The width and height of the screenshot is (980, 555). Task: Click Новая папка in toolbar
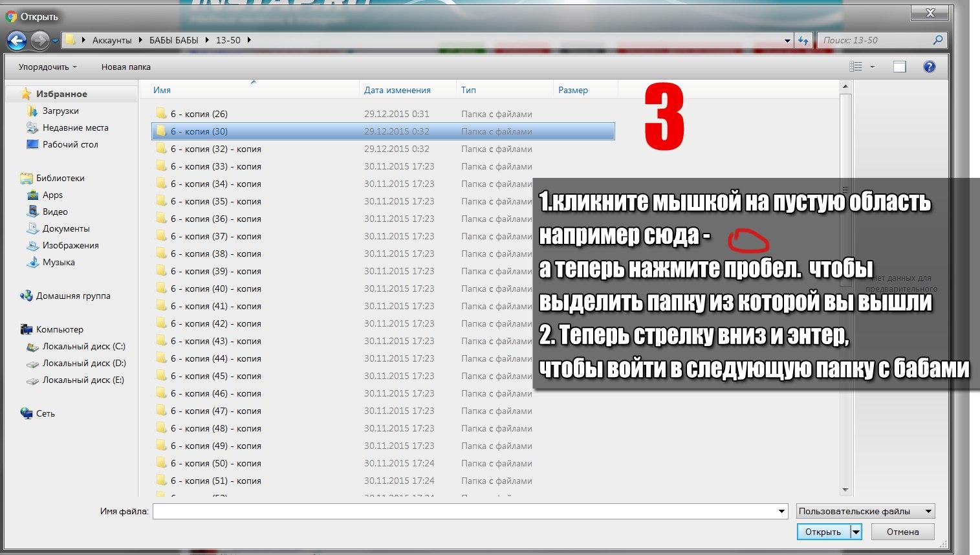pyautogui.click(x=125, y=67)
